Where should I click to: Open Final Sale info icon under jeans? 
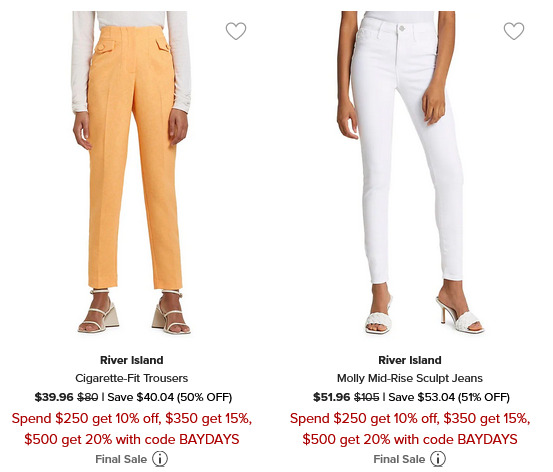(438, 459)
